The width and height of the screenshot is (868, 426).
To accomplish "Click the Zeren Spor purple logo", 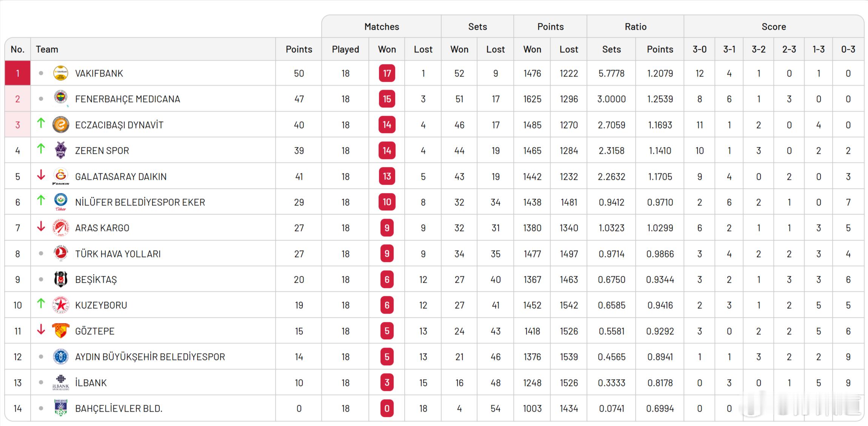I will 61,150.
